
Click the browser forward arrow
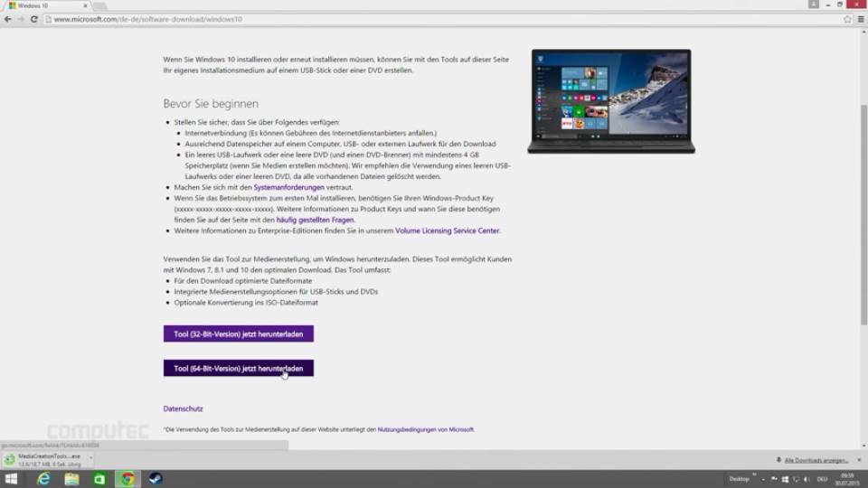(21, 19)
